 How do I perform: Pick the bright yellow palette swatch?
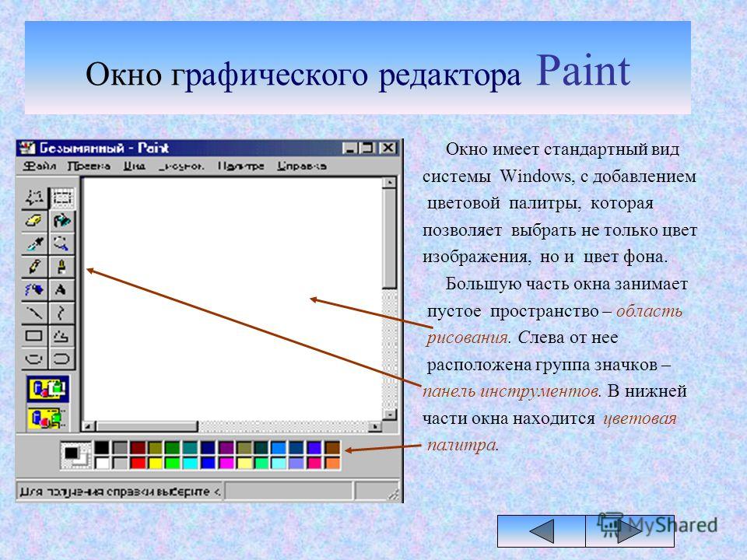[156, 462]
